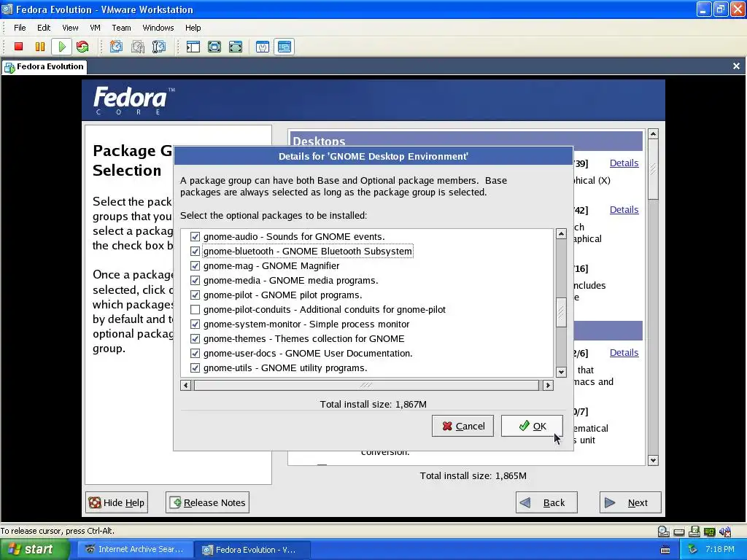747x560 pixels.
Task: Click the Back button in installer
Action: [546, 502]
